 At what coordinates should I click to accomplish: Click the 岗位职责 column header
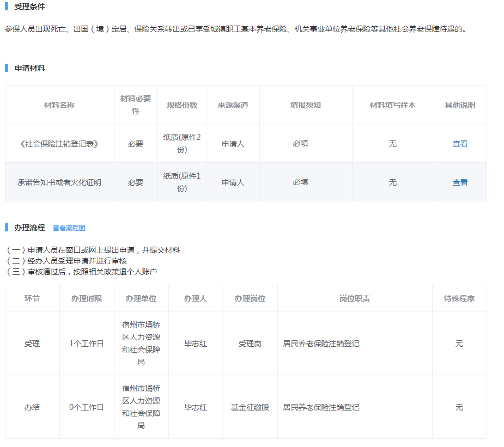point(354,298)
